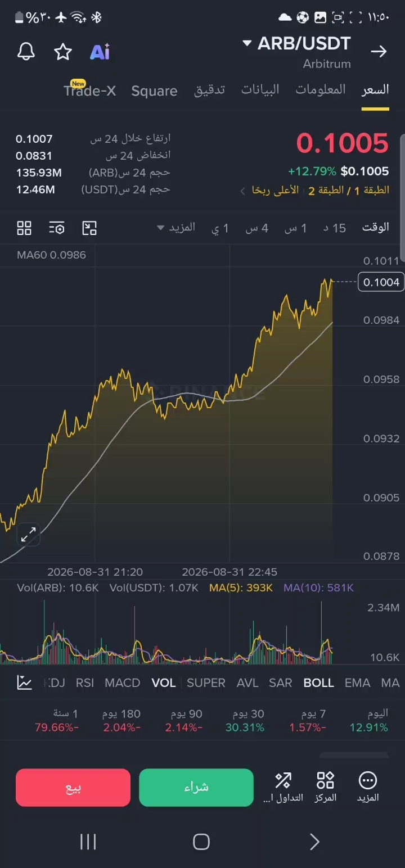Tap الطبقة 2 tag link

[326, 191]
